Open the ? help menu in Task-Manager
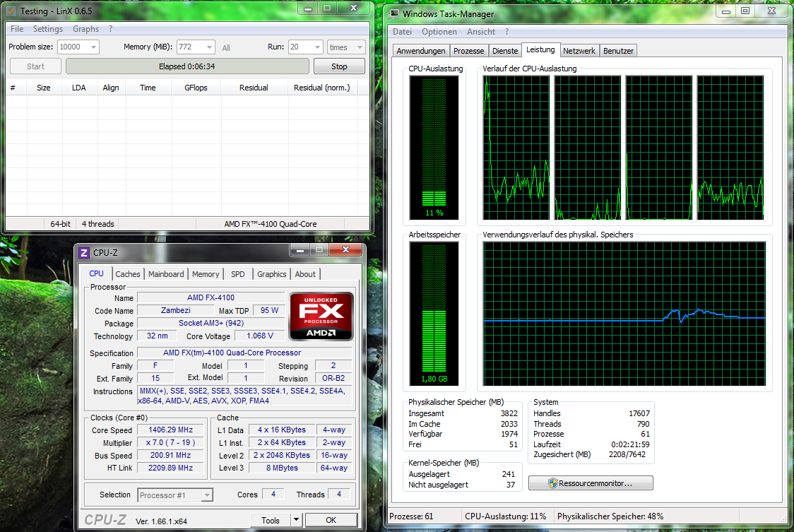This screenshot has width=794, height=532. click(506, 31)
